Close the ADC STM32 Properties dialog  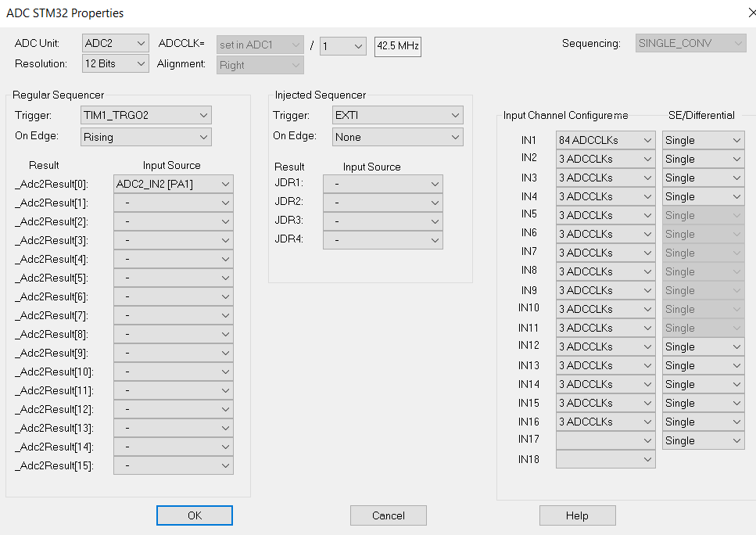751,13
